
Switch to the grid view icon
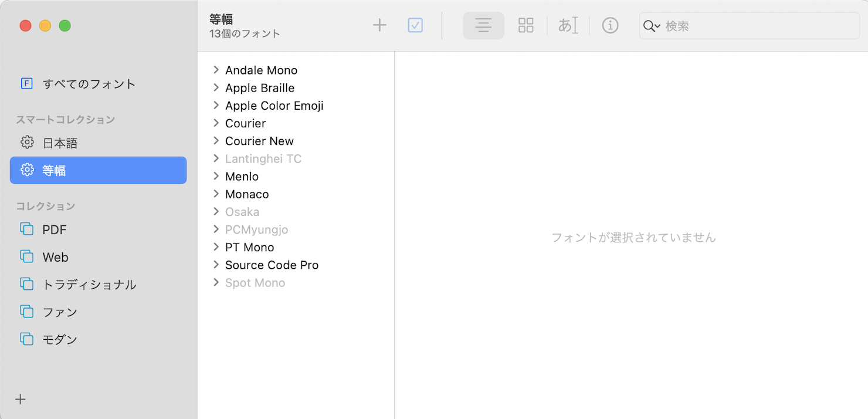[525, 25]
